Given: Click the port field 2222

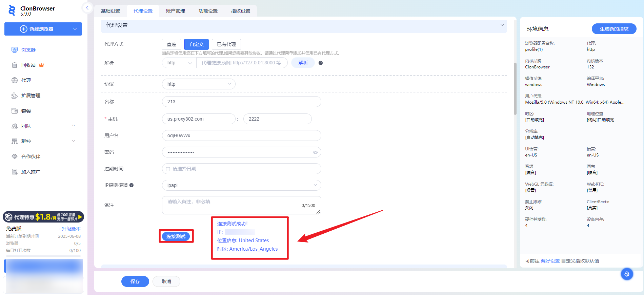Looking at the screenshot, I should point(277,119).
